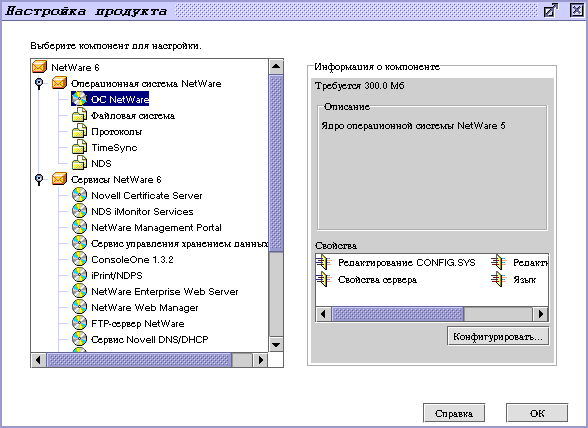This screenshot has height=428, width=588.
Task: Select the FTP-сервер NetWare item
Action: (138, 323)
